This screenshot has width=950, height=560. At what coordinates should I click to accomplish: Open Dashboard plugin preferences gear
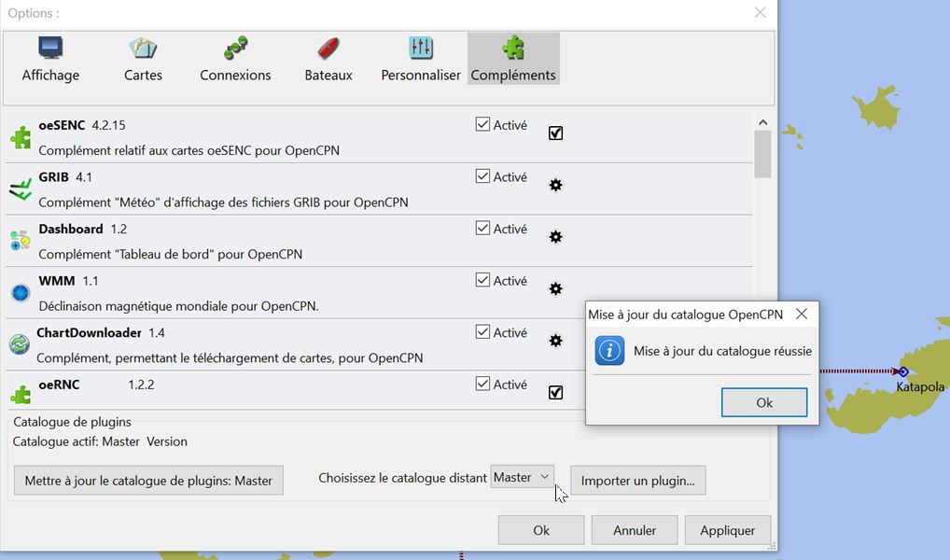(555, 237)
